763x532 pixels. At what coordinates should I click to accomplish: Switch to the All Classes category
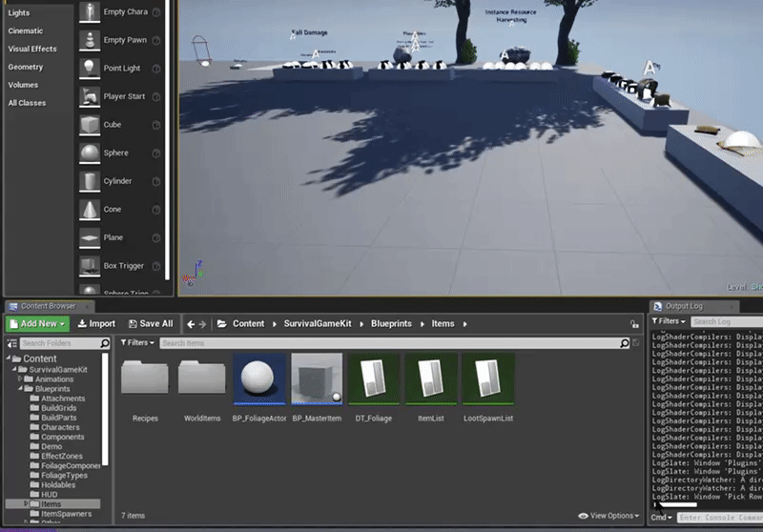(x=27, y=103)
